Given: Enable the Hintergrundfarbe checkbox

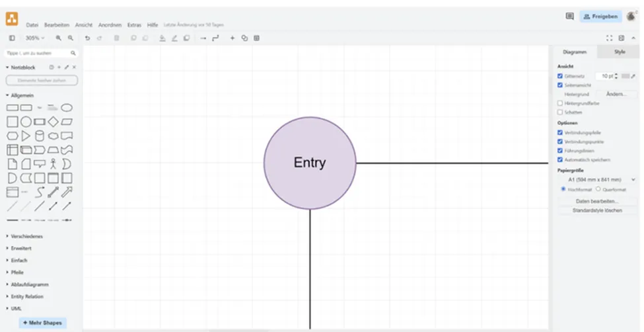Looking at the screenshot, I should pos(560,103).
